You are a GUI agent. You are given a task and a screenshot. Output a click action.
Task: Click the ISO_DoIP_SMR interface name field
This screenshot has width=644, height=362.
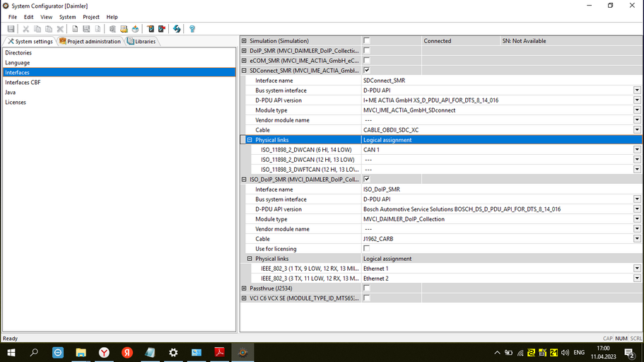click(501, 189)
